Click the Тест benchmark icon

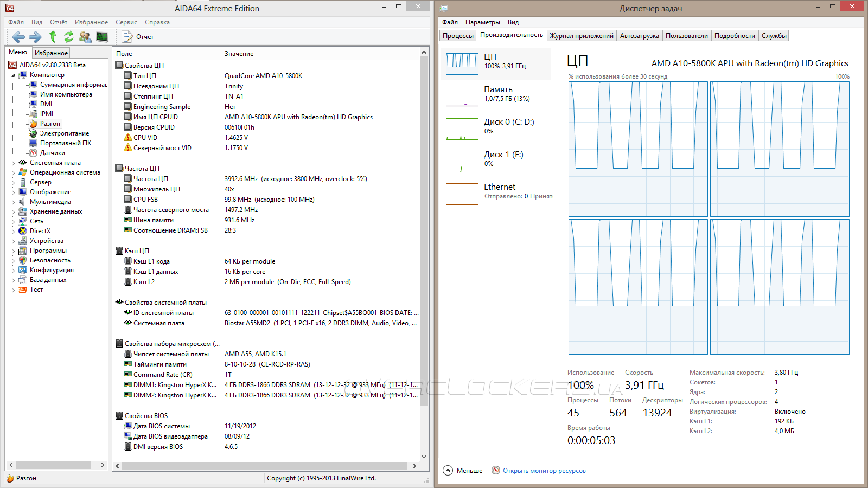(23, 290)
